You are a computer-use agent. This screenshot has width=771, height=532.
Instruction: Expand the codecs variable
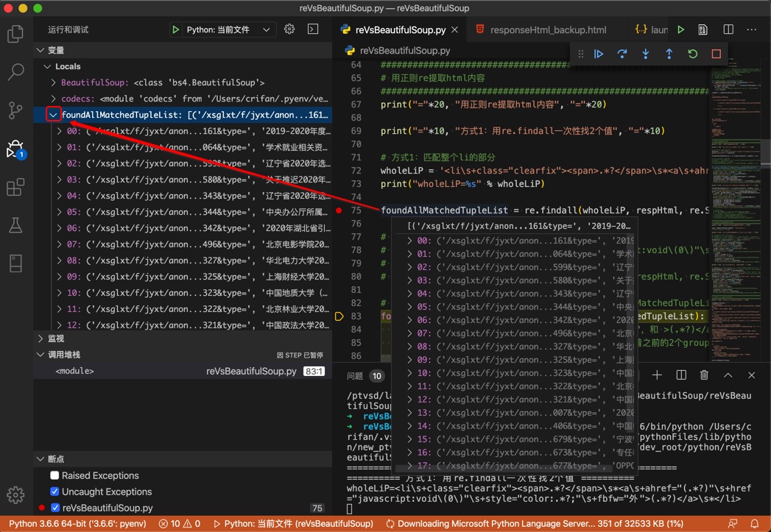pyautogui.click(x=54, y=99)
